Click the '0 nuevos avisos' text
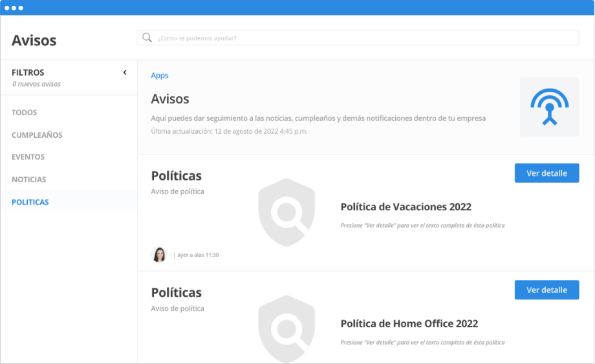The image size is (595, 364). click(36, 84)
